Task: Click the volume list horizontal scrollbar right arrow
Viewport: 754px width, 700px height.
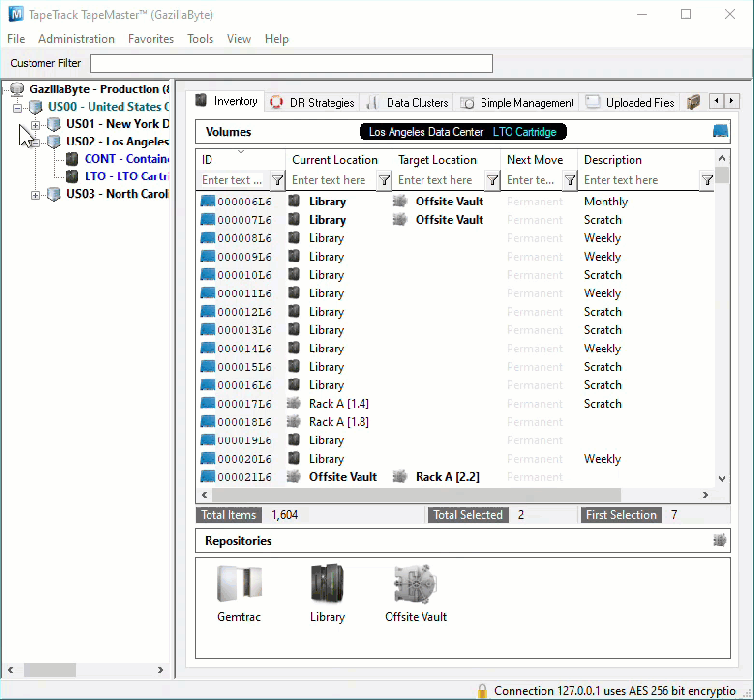Action: 705,495
